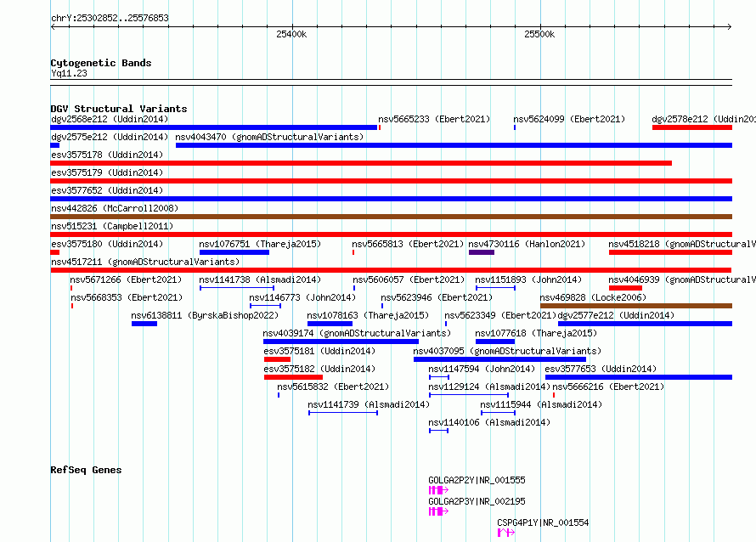Viewport: 756px width, 542px height.
Task: Click the red esv3575180 variant block
Action: 55,252
